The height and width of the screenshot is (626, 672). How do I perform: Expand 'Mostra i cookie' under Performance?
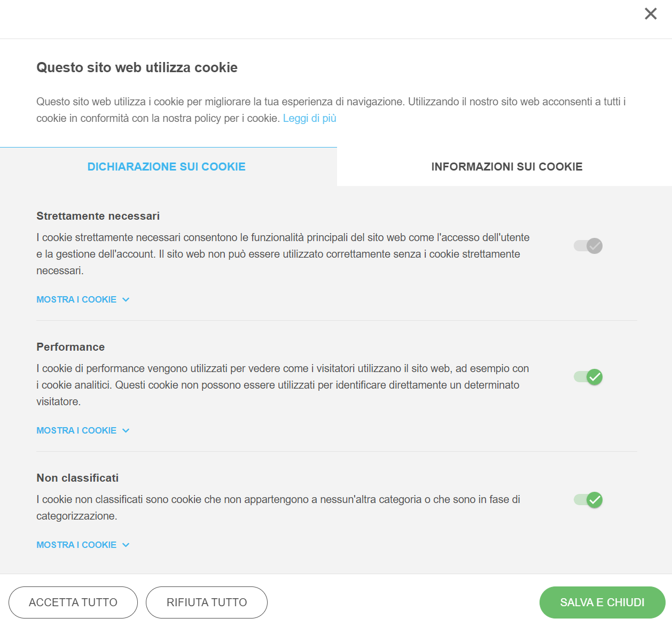(x=83, y=430)
